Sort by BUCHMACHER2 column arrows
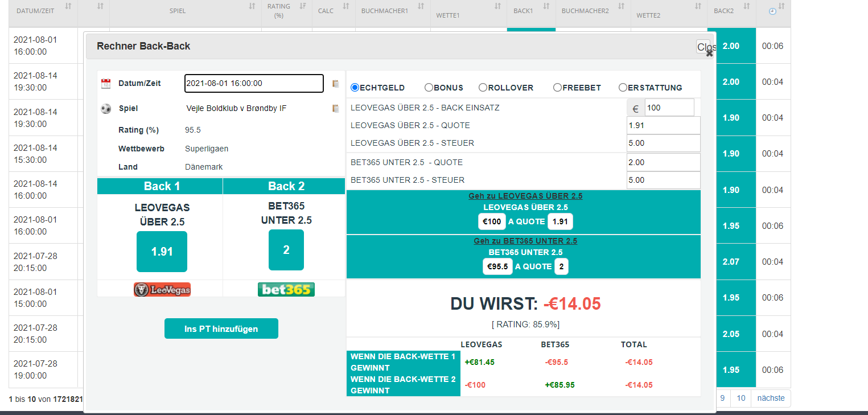Viewport: 868px width, 415px height. click(x=621, y=6)
